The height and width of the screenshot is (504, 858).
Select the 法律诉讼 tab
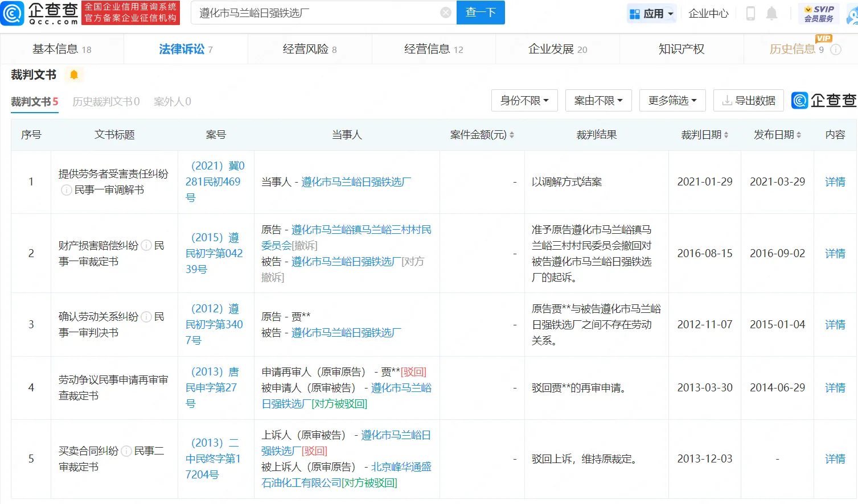point(186,49)
